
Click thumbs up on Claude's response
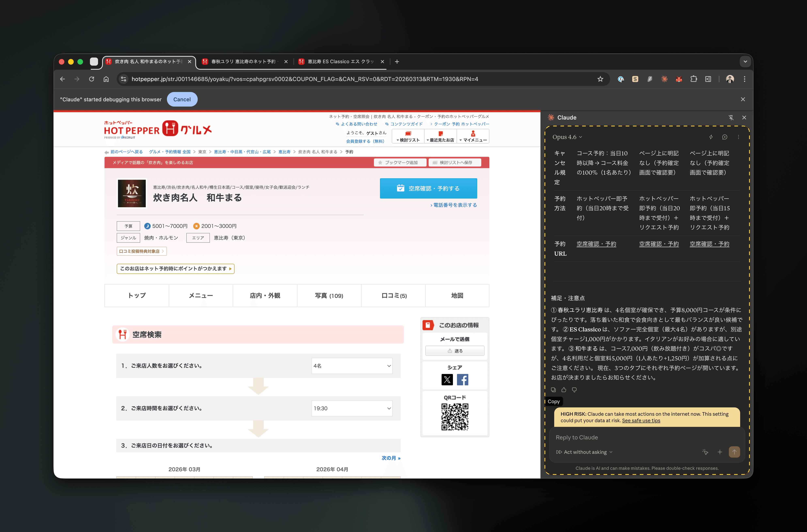point(564,390)
